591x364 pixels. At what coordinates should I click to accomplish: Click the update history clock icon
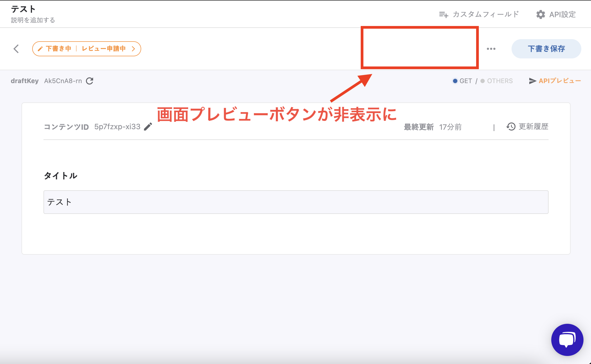[x=511, y=127]
